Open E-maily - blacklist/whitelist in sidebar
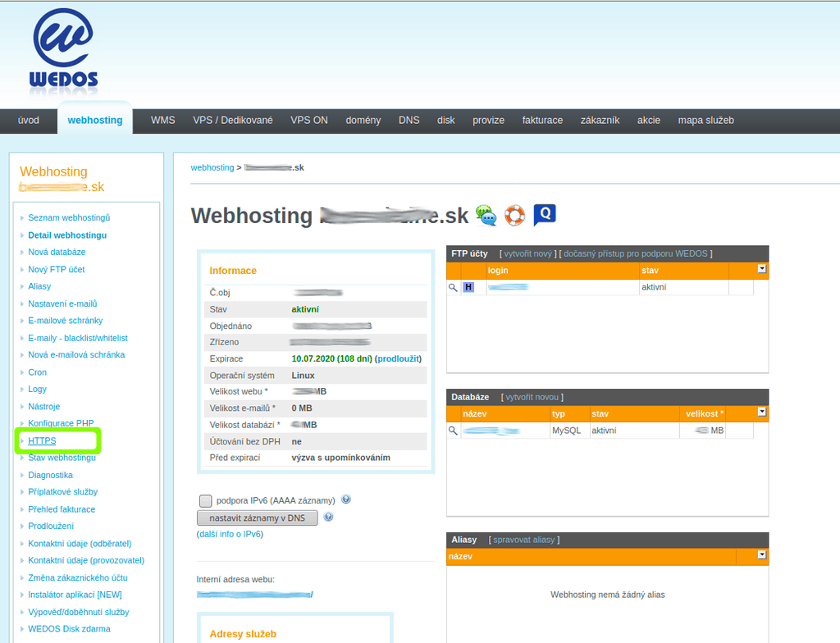 click(78, 338)
